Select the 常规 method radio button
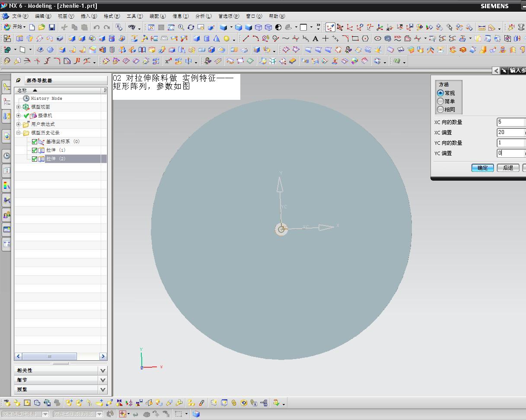Screen dimensions: 526x420 [440, 93]
